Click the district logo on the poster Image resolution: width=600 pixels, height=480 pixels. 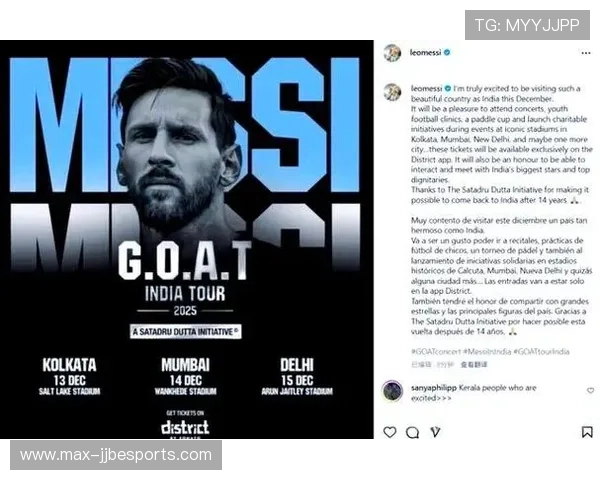point(185,428)
